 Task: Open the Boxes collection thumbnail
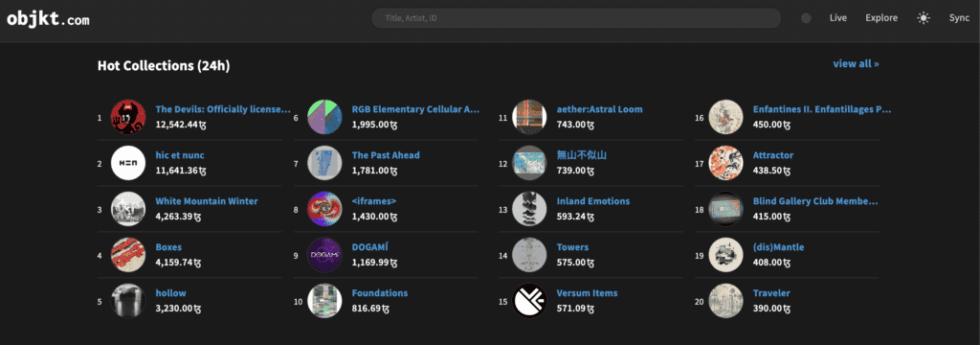(128, 255)
